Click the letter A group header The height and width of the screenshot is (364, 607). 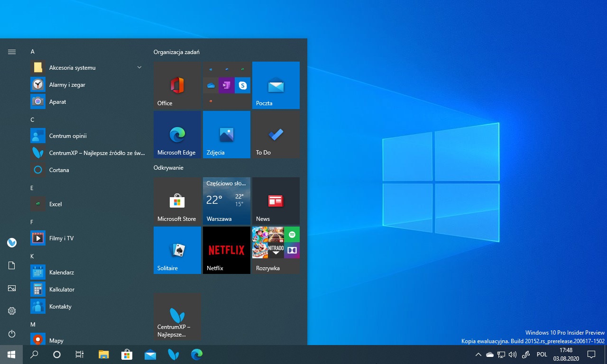pyautogui.click(x=33, y=52)
